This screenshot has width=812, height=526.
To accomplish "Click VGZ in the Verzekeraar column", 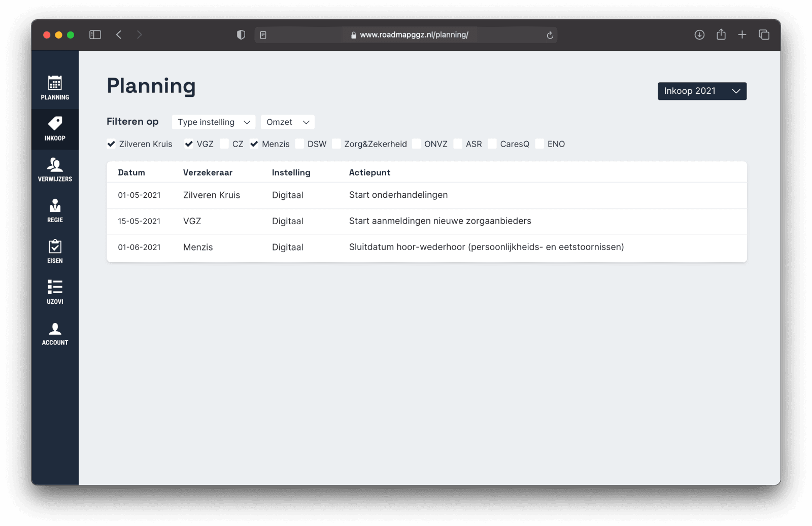I will pyautogui.click(x=192, y=221).
